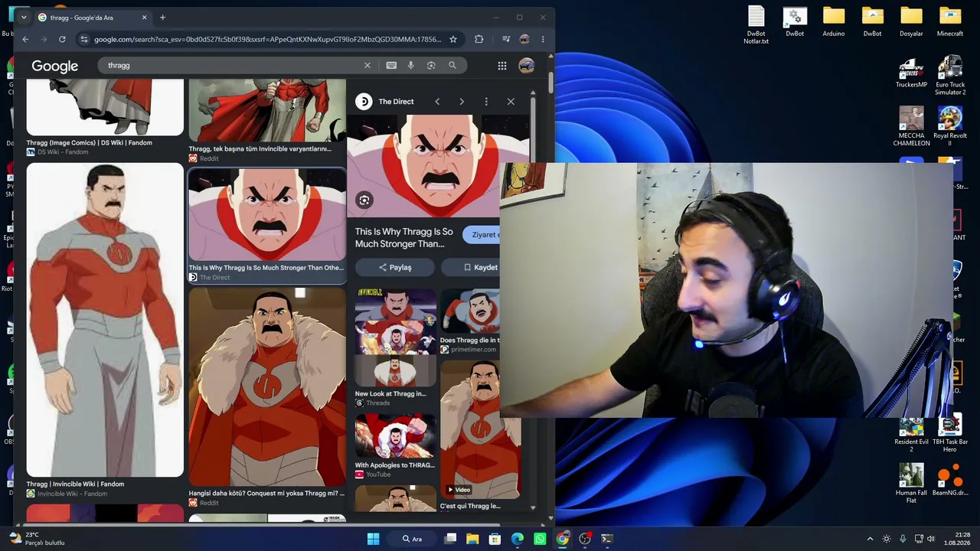Open 'Hangisi daha kötü? Conquest mi yoksa Thragg mi?' link
The height and width of the screenshot is (551, 980).
tap(266, 494)
